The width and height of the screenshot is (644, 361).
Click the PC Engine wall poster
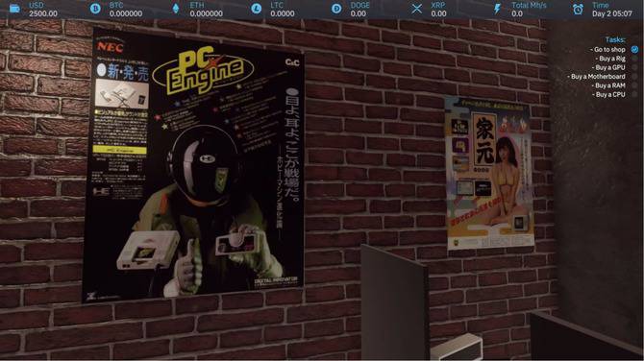point(193,165)
